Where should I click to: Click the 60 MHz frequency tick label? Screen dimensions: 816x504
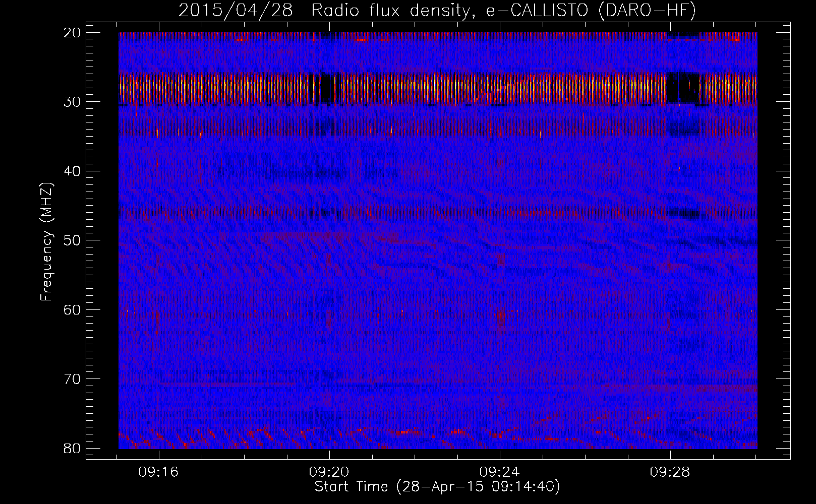click(x=72, y=310)
